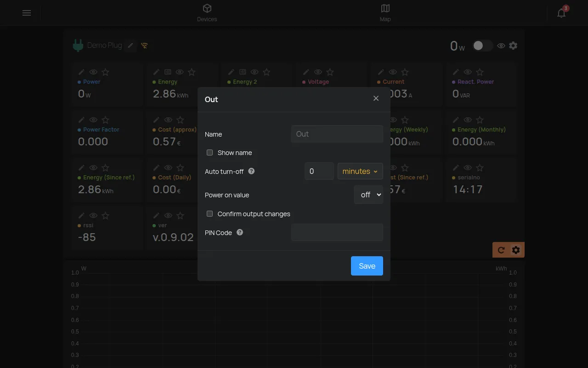
Task: Enable the Show name checkbox
Action: 209,153
